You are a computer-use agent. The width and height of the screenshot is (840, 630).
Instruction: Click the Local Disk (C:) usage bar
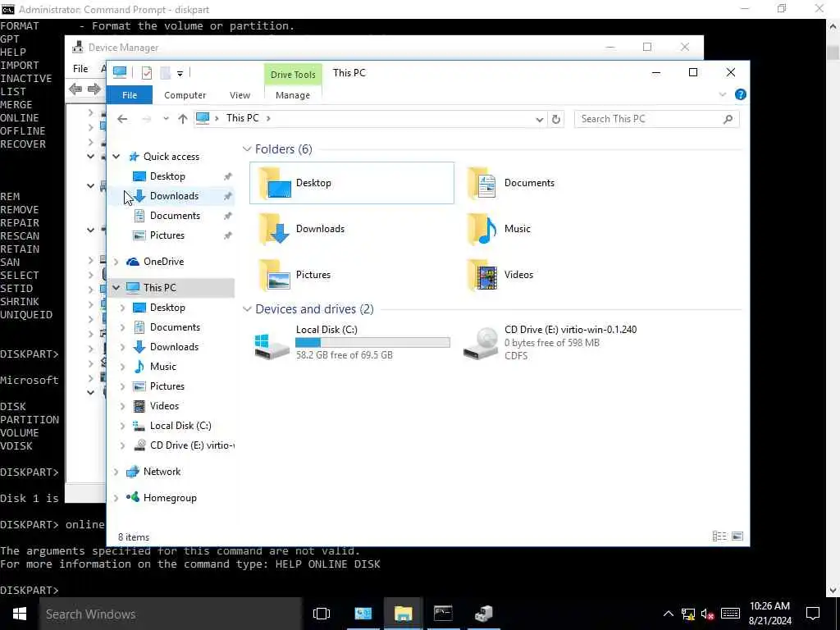373,342
